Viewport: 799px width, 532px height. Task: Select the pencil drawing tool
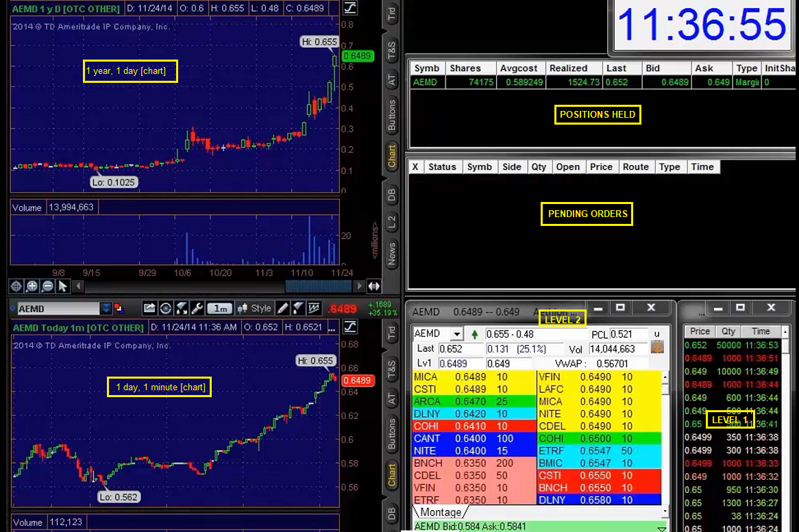[282, 308]
